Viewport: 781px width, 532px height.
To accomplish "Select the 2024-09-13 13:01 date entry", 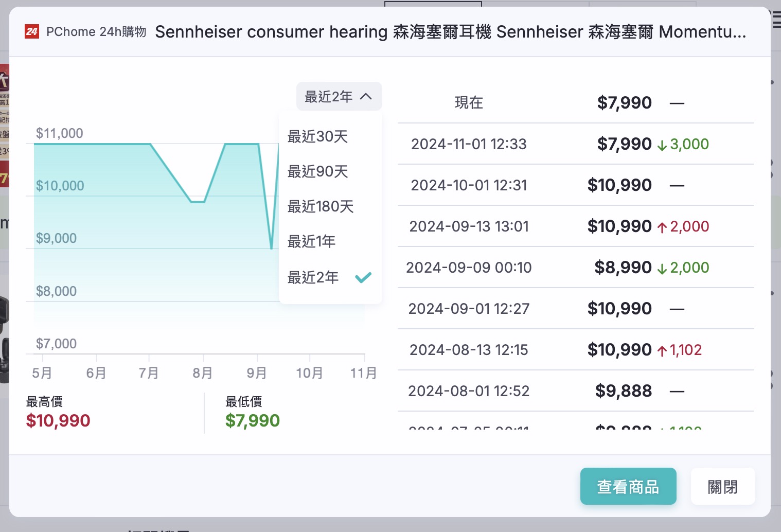I will click(x=469, y=226).
